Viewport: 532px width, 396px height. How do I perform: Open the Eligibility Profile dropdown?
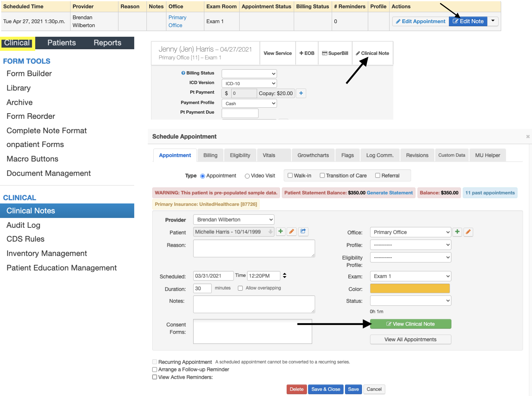tap(410, 257)
